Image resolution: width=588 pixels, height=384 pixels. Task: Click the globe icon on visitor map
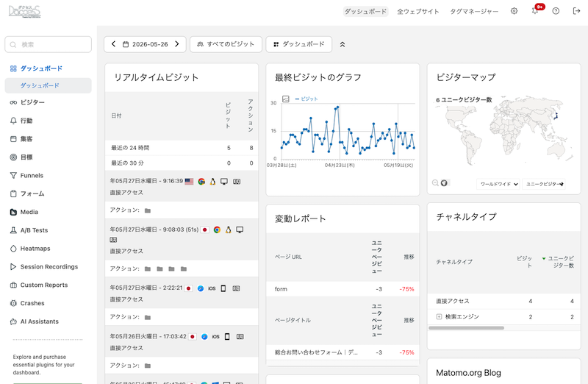click(x=444, y=182)
